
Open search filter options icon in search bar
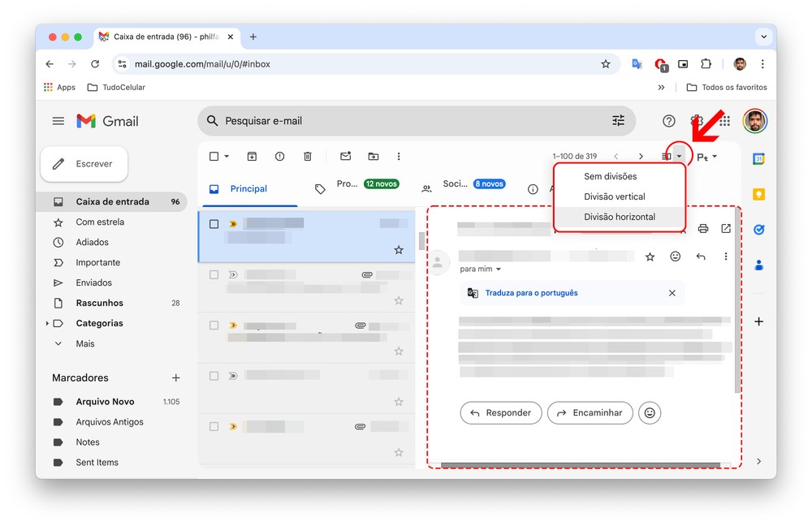point(618,121)
